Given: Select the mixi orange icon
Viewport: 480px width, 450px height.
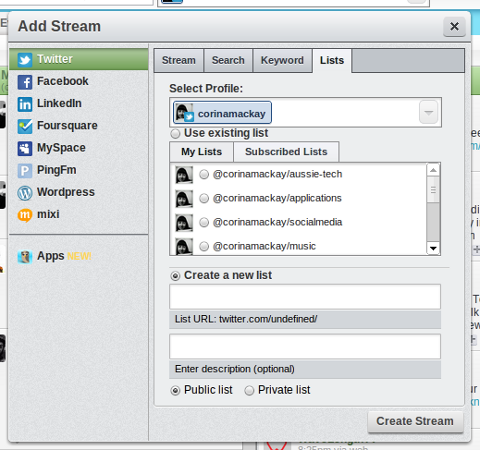Looking at the screenshot, I should click(25, 215).
